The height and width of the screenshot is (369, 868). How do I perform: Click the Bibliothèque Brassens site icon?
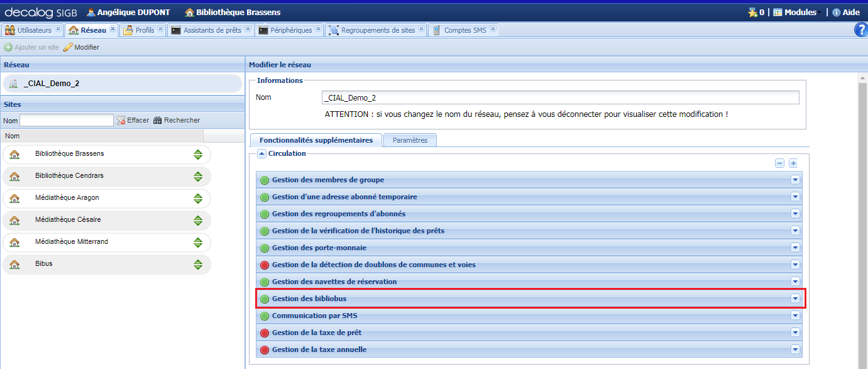[x=16, y=153]
